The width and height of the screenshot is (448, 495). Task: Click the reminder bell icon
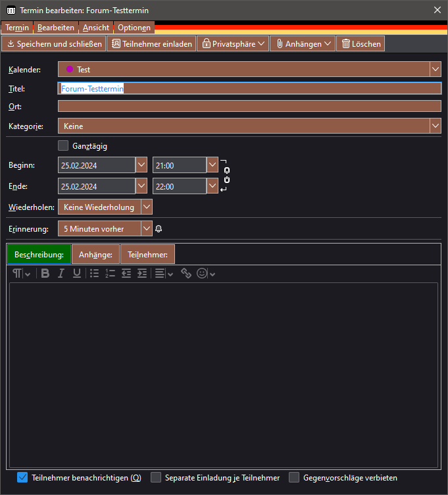click(158, 229)
